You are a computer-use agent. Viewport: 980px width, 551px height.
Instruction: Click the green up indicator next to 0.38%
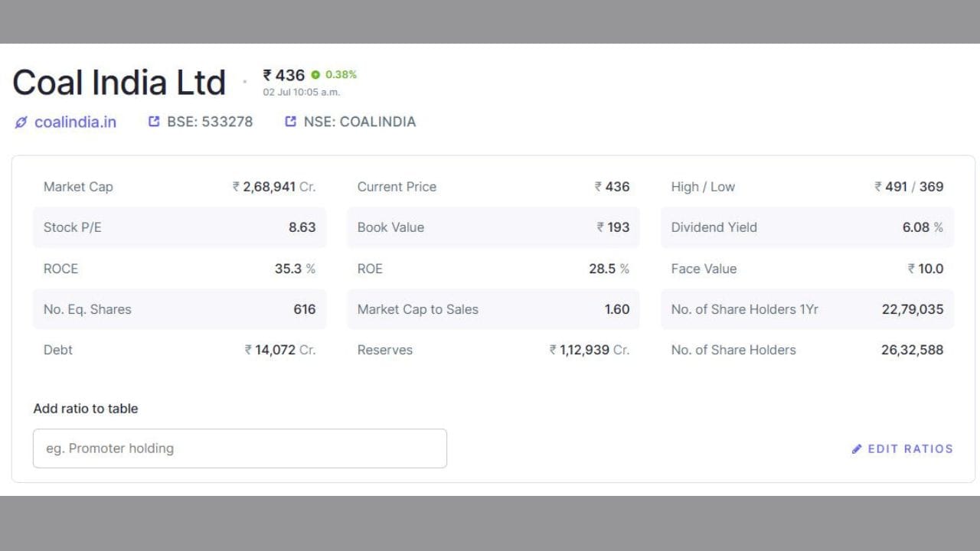pos(315,75)
